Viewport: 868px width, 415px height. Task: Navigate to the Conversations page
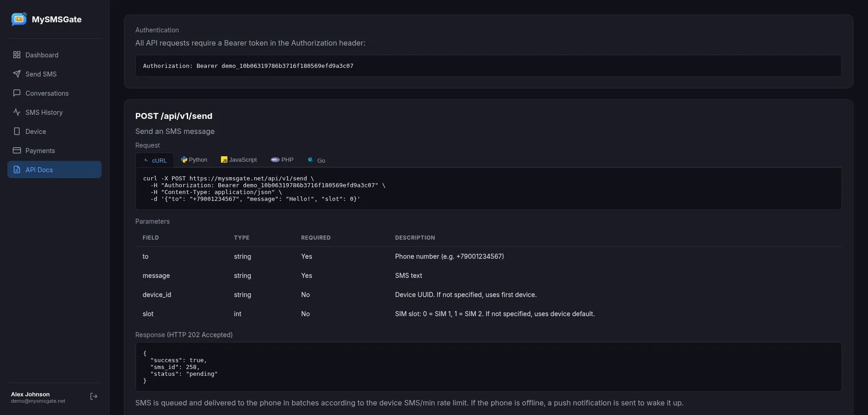[x=46, y=93]
